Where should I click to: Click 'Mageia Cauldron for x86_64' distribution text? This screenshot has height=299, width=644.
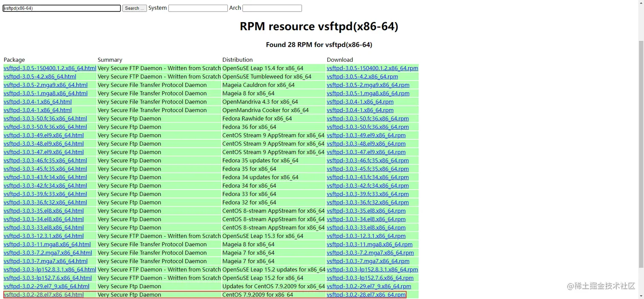(259, 85)
